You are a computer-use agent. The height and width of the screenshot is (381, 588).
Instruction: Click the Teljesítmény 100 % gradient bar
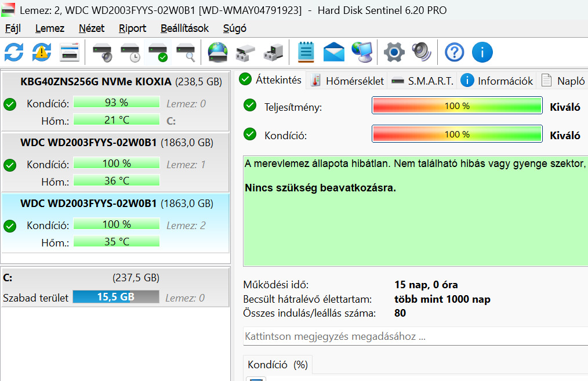coord(457,106)
